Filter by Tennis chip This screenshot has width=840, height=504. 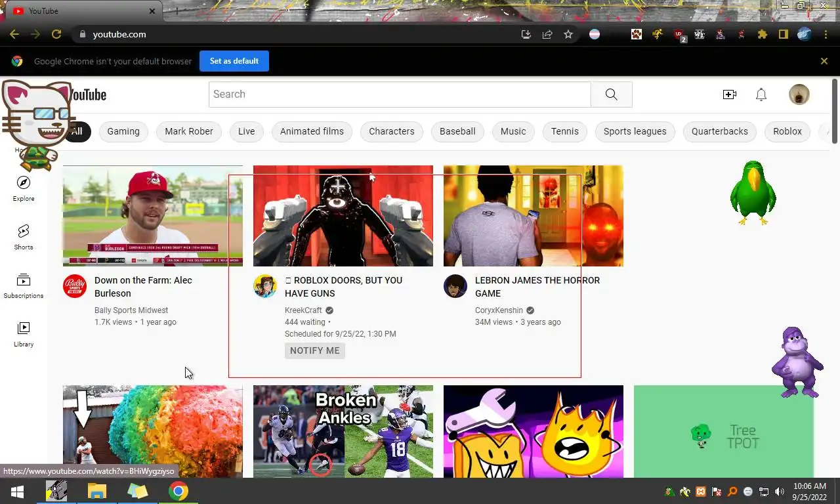tap(565, 131)
